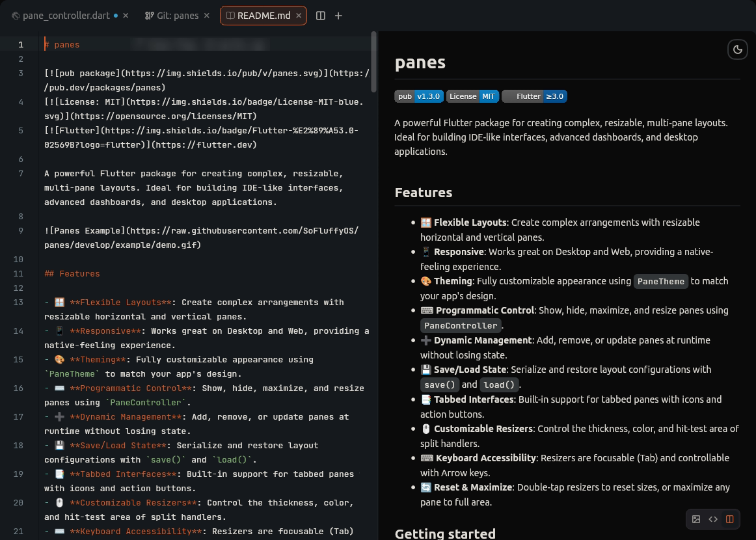Close the Git: panes tab

coord(206,16)
